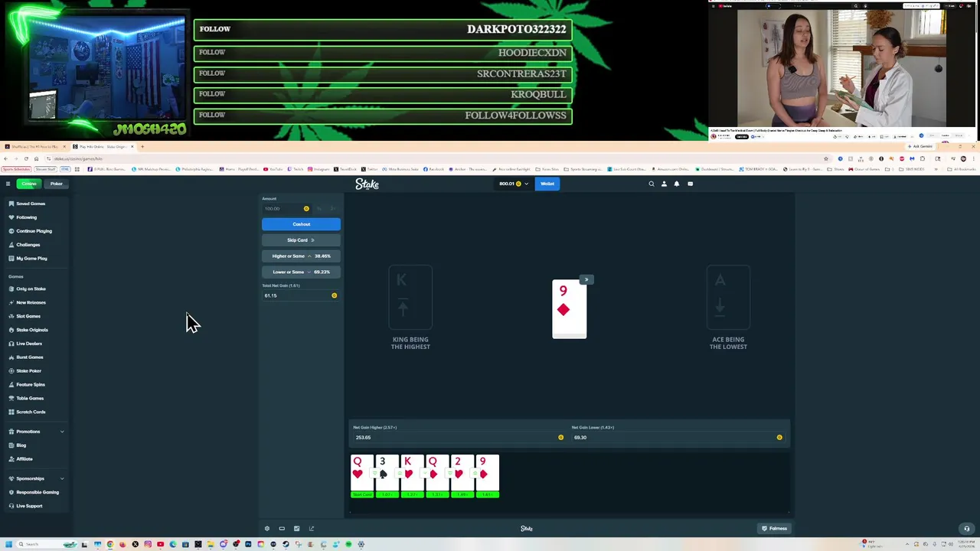
Task: Open the user profile icon
Action: click(x=664, y=184)
